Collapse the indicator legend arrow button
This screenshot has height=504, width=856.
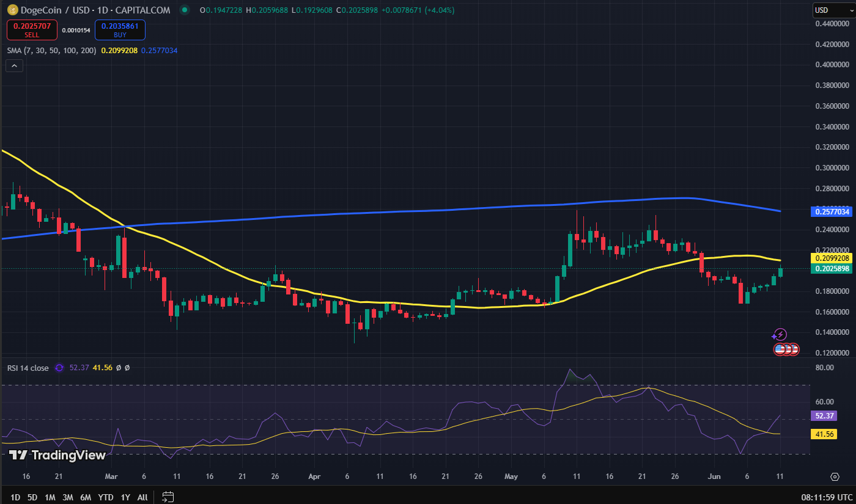click(15, 65)
